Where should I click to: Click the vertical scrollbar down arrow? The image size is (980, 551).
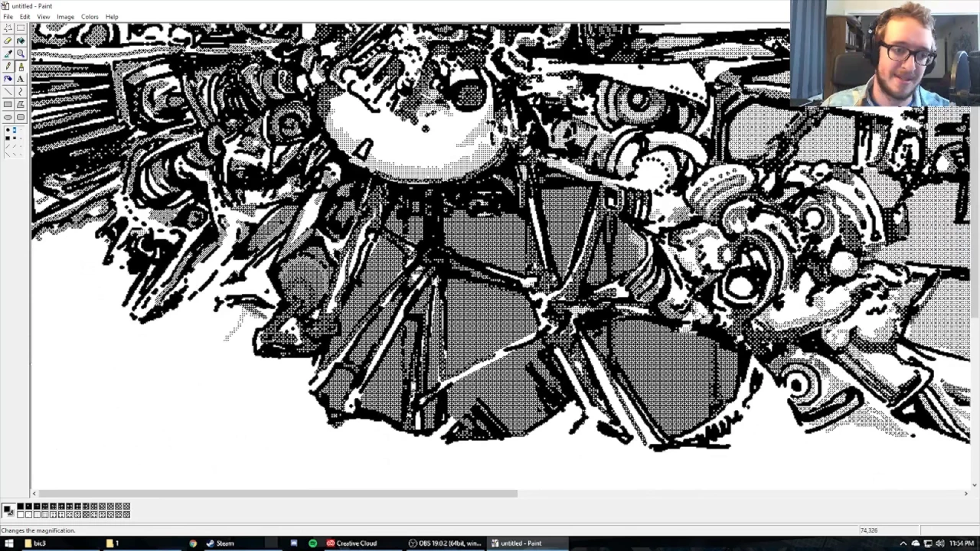point(975,484)
